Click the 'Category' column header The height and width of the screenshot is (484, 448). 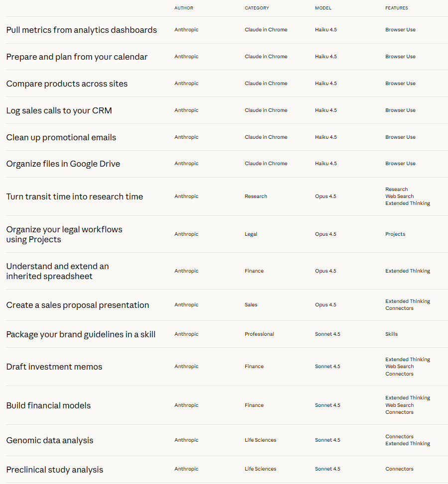point(257,8)
